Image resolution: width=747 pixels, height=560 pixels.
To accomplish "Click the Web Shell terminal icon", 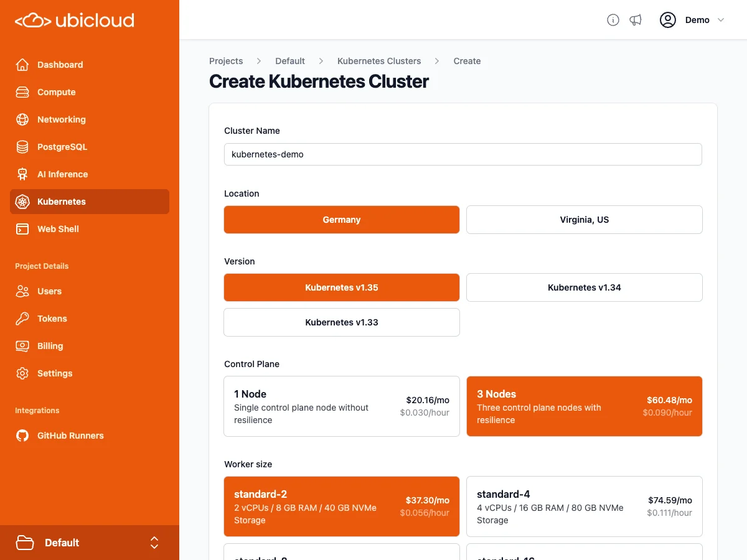I will point(22,229).
